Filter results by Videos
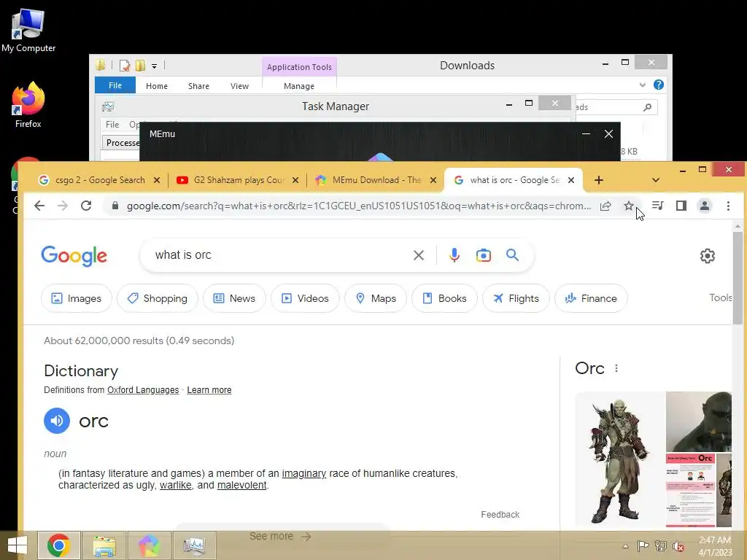The width and height of the screenshot is (747, 560). coord(305,298)
